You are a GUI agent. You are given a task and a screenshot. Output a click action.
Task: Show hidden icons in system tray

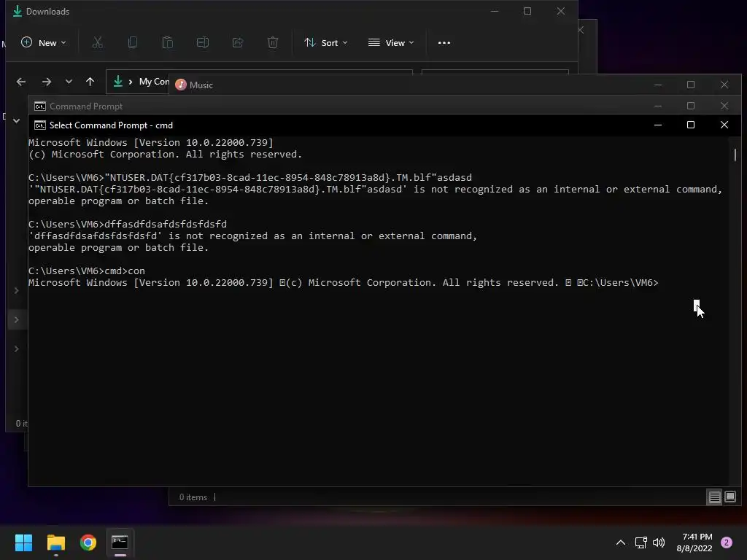tap(621, 542)
